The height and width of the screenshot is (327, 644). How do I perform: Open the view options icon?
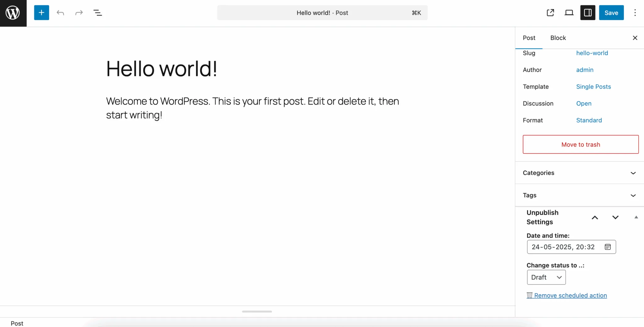[569, 13]
